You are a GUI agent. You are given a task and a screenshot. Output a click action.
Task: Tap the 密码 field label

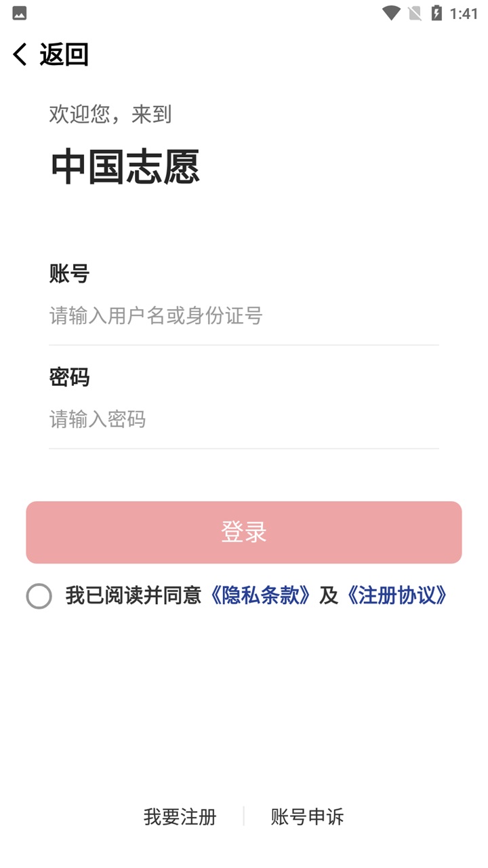69,377
